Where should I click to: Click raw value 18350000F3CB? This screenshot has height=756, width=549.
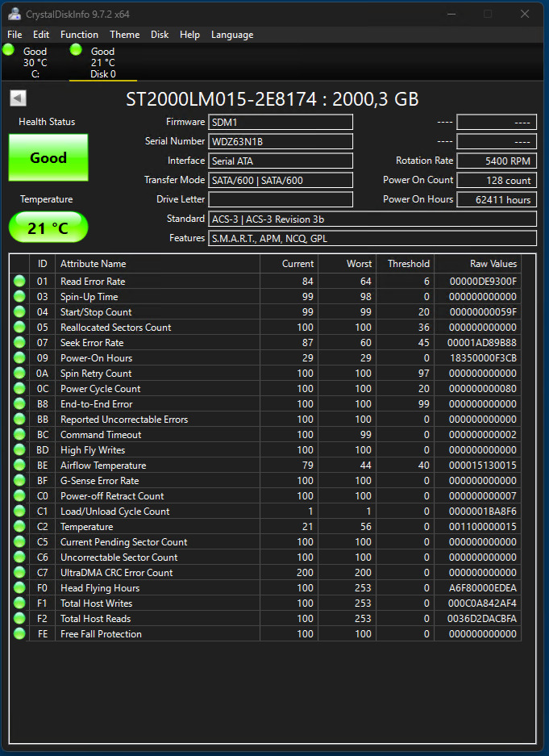pos(483,357)
